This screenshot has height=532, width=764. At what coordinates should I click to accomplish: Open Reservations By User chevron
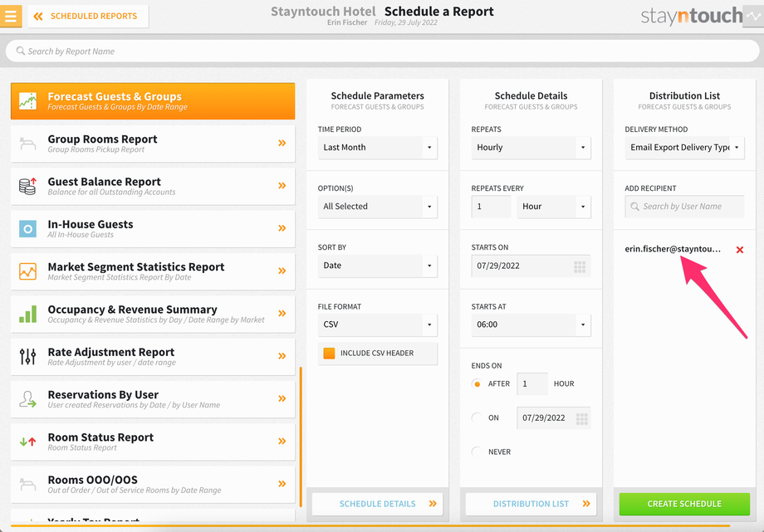pos(282,398)
